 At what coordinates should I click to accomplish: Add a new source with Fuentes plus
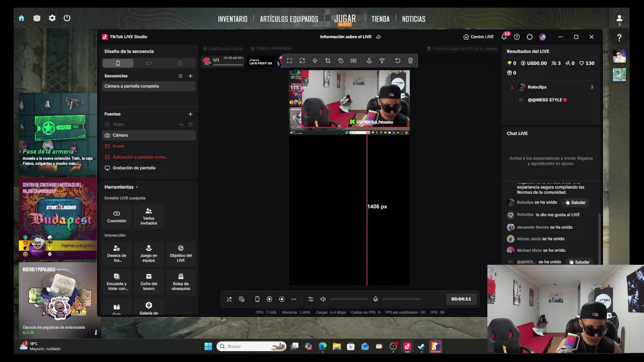(190, 114)
